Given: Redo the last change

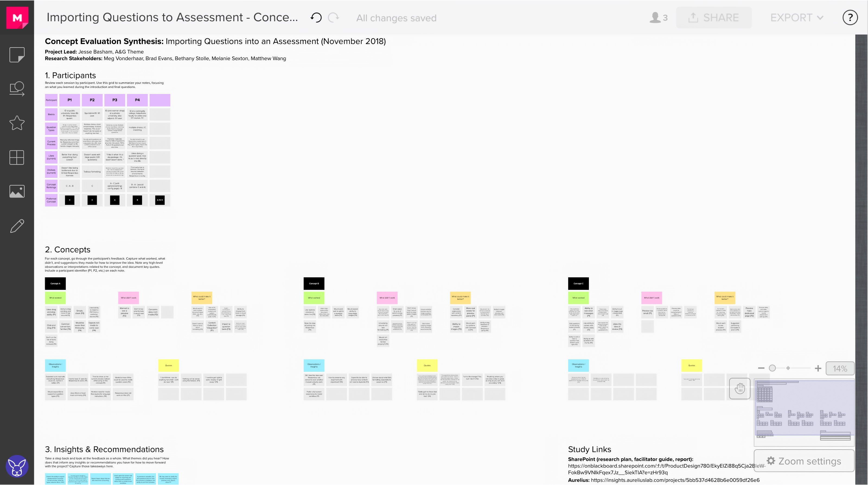Looking at the screenshot, I should [333, 18].
